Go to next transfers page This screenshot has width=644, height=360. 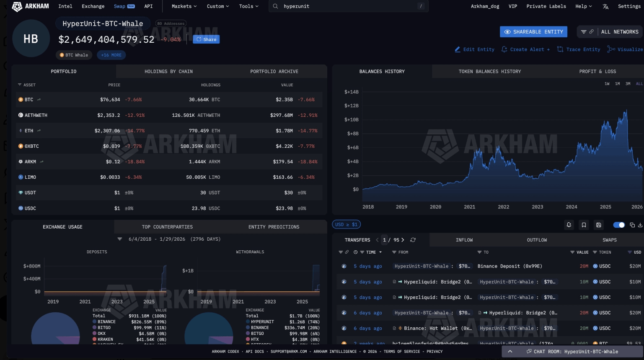pyautogui.click(x=403, y=240)
